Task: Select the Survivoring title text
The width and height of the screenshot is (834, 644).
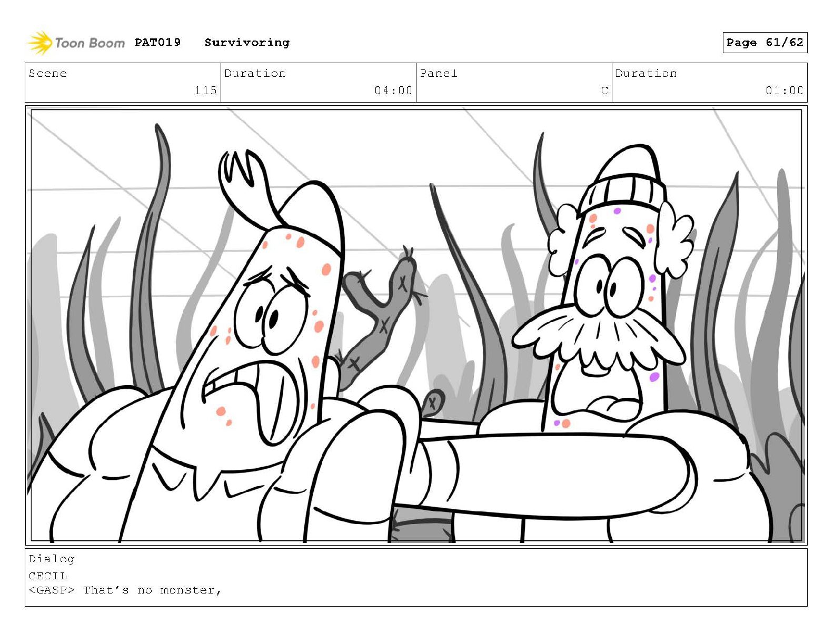Action: (247, 43)
